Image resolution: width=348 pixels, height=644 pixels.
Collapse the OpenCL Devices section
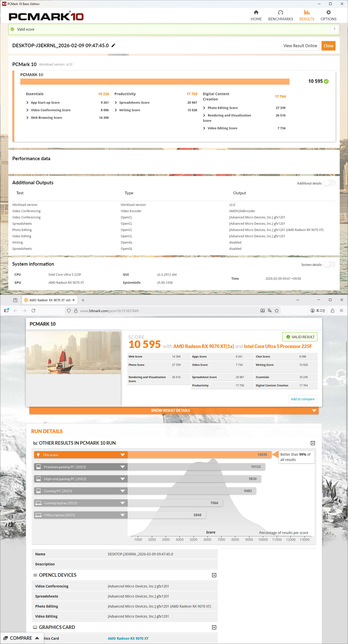(x=214, y=575)
